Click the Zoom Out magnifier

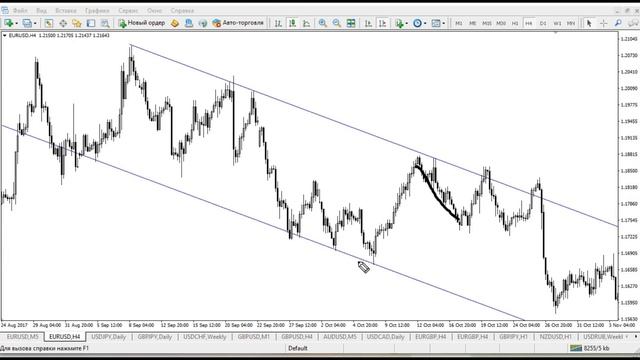pyautogui.click(x=337, y=23)
